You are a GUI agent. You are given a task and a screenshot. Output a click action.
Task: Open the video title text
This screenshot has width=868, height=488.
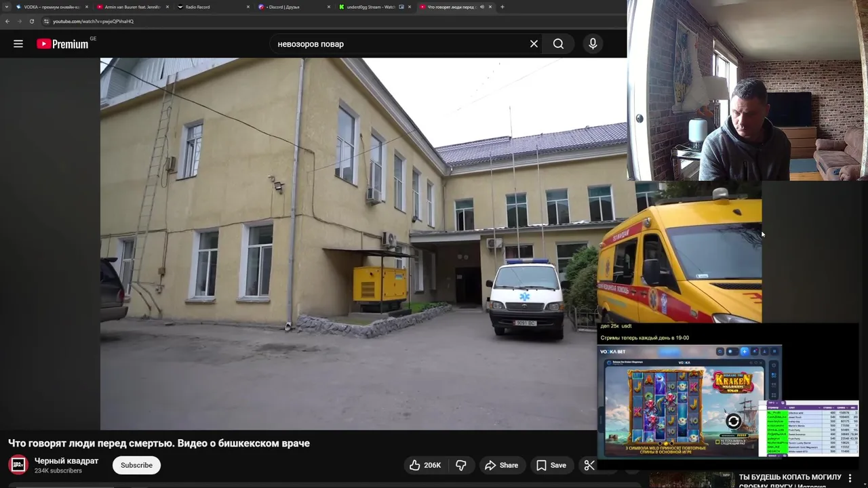[159, 443]
